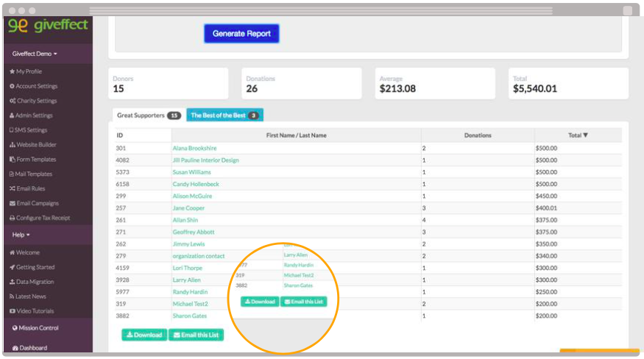This screenshot has width=644, height=359.
Task: Open Website Builder sitemap icon
Action: click(13, 145)
